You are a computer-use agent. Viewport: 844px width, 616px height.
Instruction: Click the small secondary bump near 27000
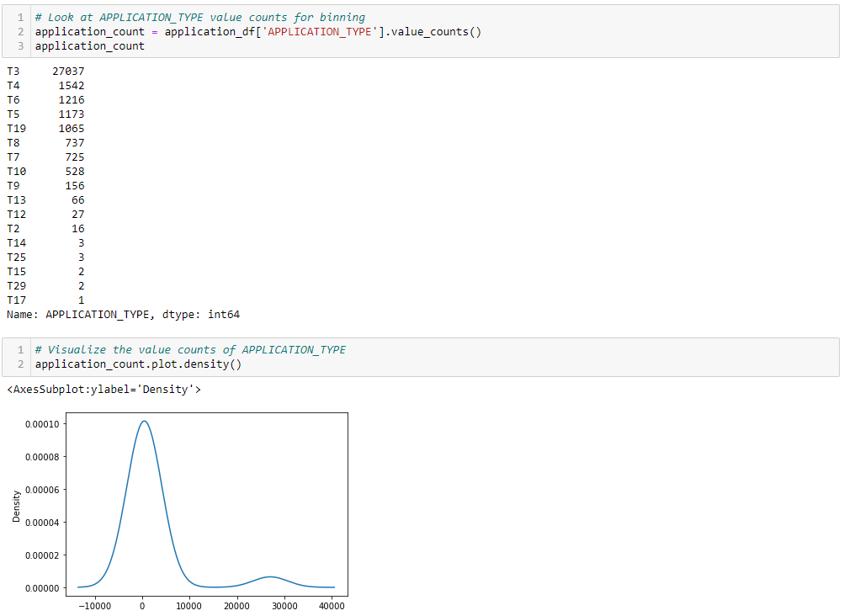click(x=271, y=577)
